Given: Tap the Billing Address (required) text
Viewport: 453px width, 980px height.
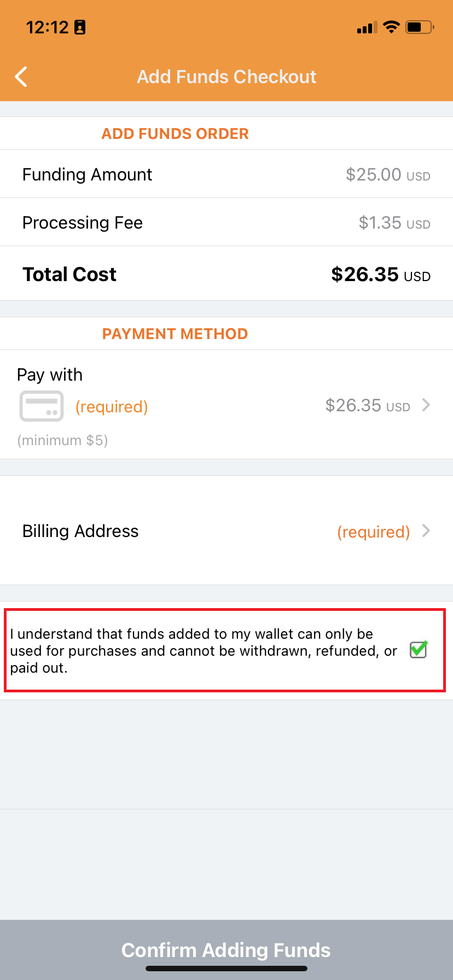Looking at the screenshot, I should click(373, 532).
